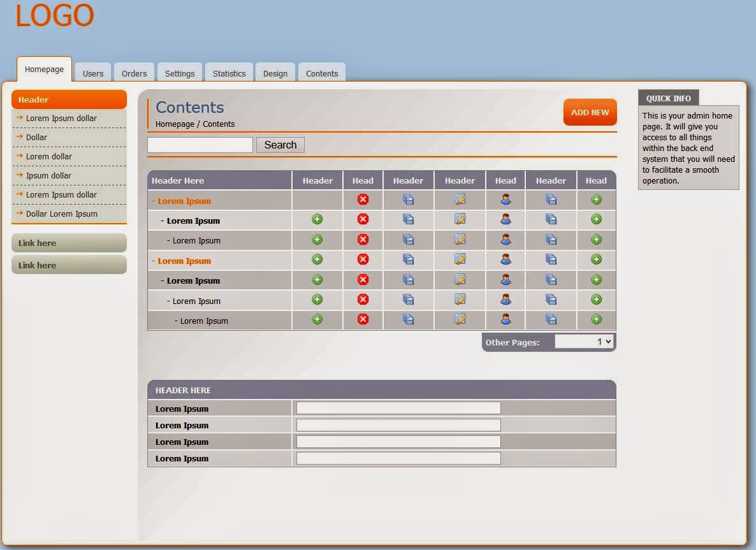Switch to the Statistics tab

229,73
